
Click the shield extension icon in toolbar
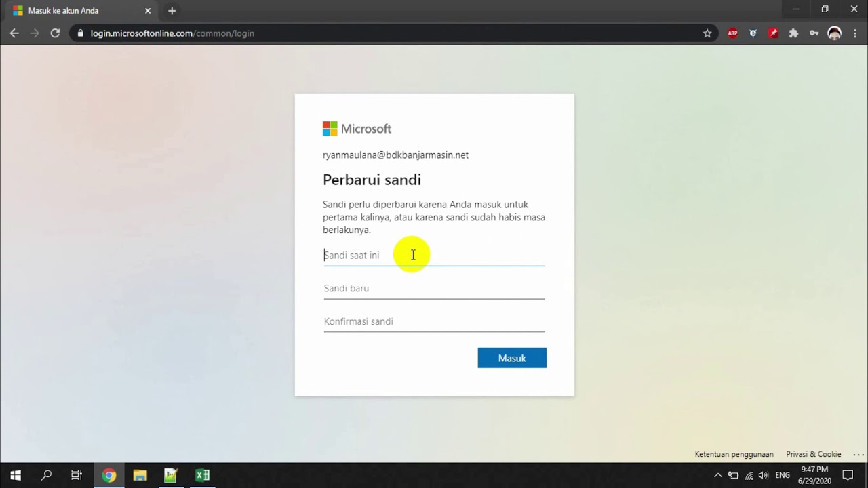click(753, 33)
